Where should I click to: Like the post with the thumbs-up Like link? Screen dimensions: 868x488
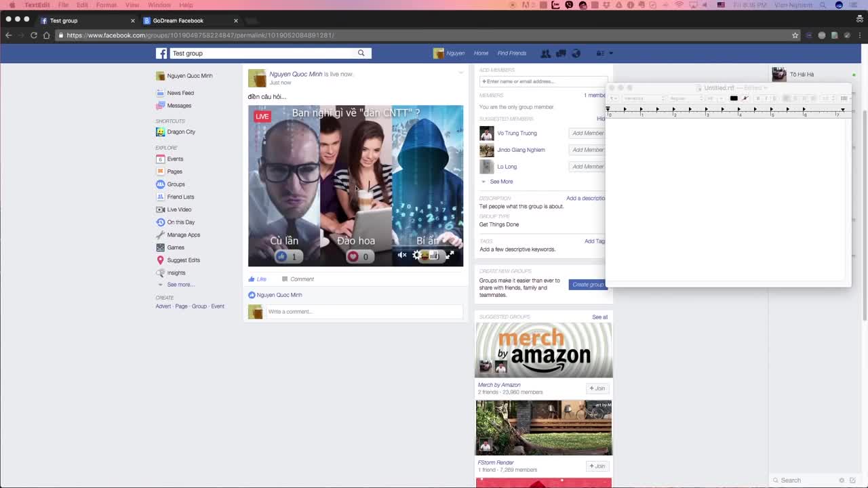[257, 279]
